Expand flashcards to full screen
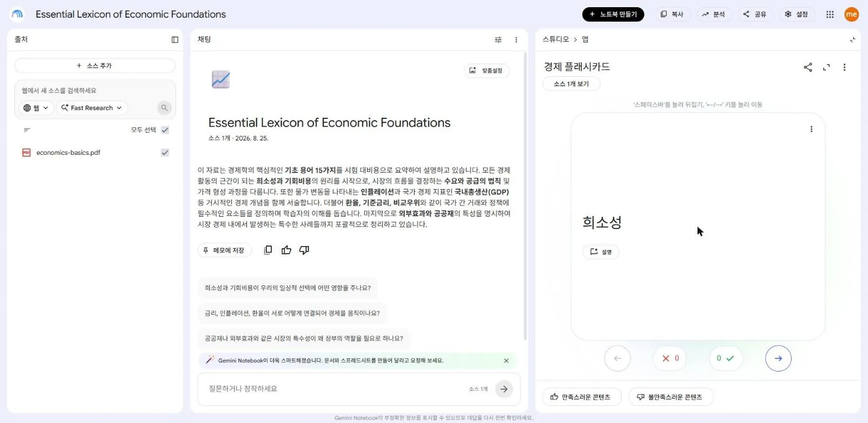868x423 pixels. (x=826, y=67)
